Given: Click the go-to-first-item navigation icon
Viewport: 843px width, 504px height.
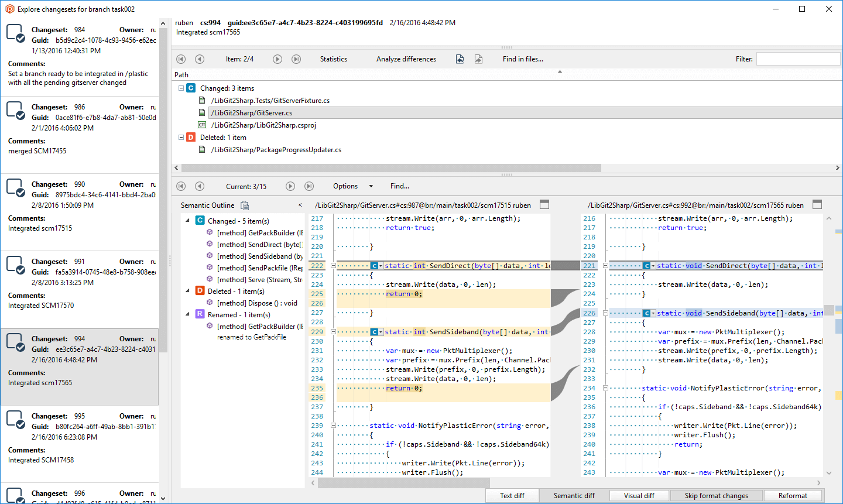Looking at the screenshot, I should tap(181, 59).
